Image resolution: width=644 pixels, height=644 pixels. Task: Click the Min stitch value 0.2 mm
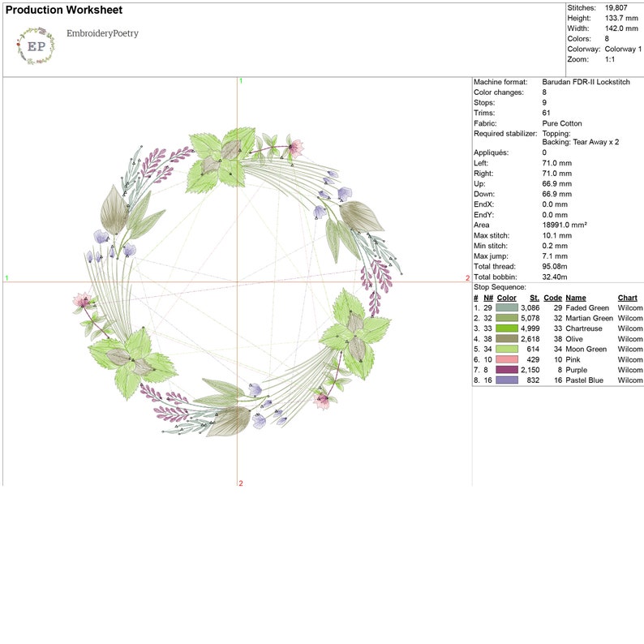click(x=555, y=246)
